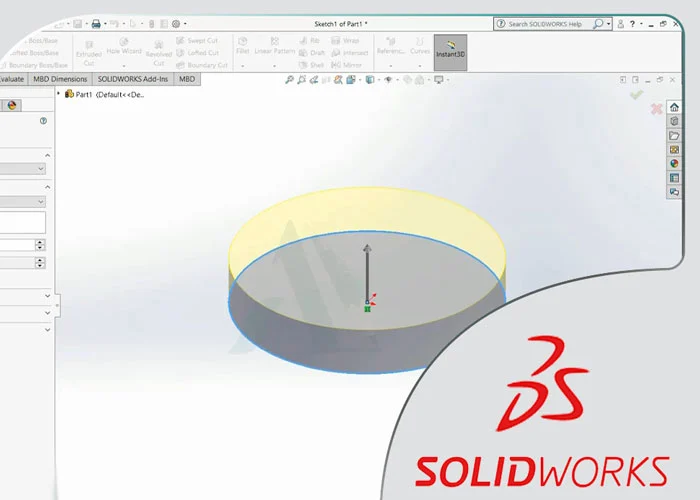The width and height of the screenshot is (700, 500).
Task: Select the Mirror command
Action: (x=346, y=65)
